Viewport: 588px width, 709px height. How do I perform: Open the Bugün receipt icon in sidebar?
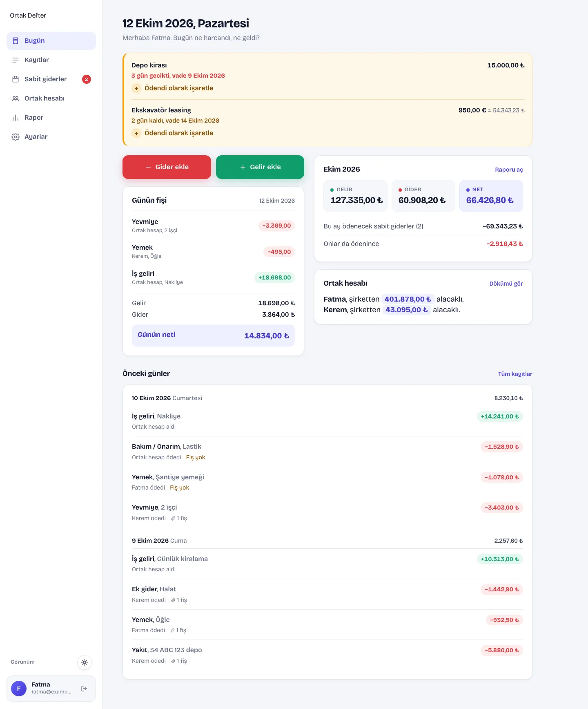(16, 41)
